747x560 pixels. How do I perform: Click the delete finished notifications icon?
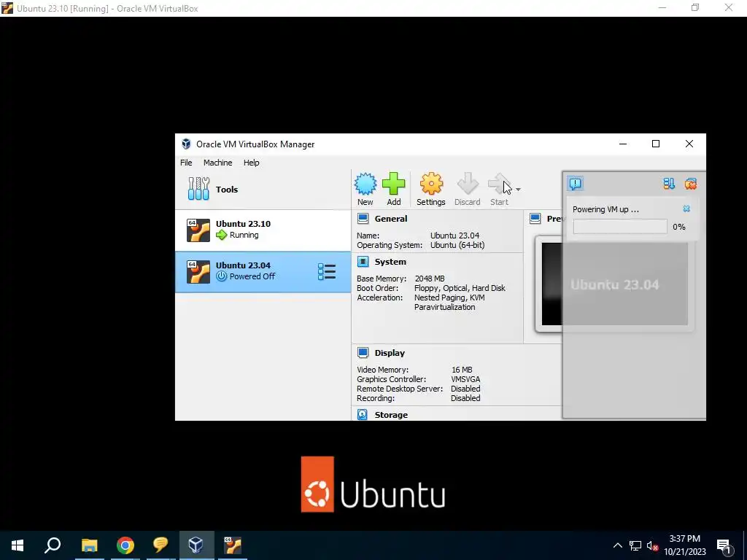tap(691, 183)
